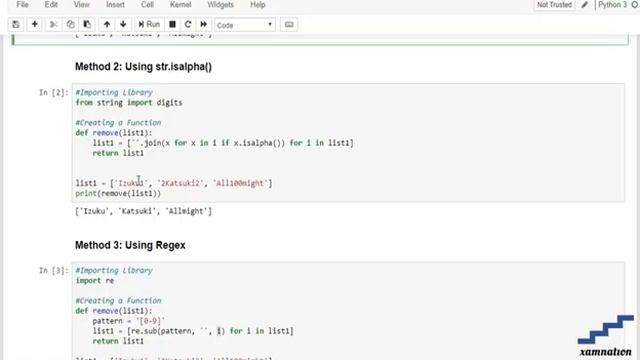640x360 pixels.
Task: Click inside the isalpha join code line
Action: tap(223, 143)
